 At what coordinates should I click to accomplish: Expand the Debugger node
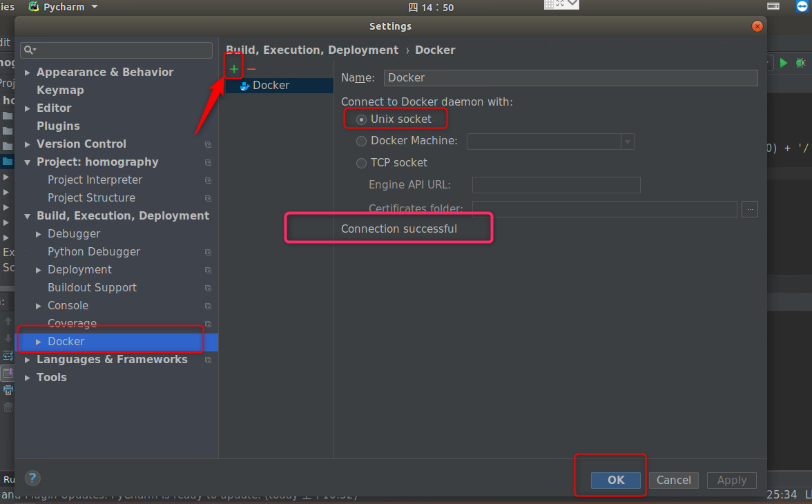pyautogui.click(x=39, y=234)
